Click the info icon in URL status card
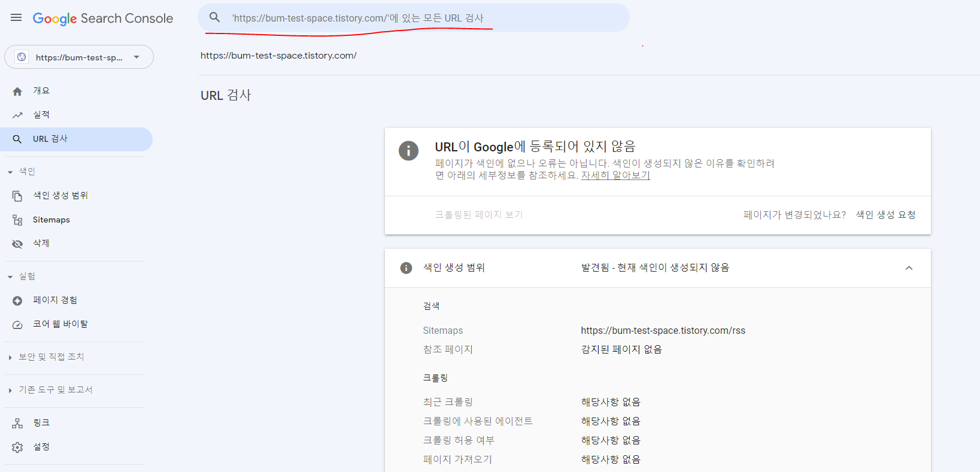Image resolution: width=980 pixels, height=472 pixels. pos(408,151)
